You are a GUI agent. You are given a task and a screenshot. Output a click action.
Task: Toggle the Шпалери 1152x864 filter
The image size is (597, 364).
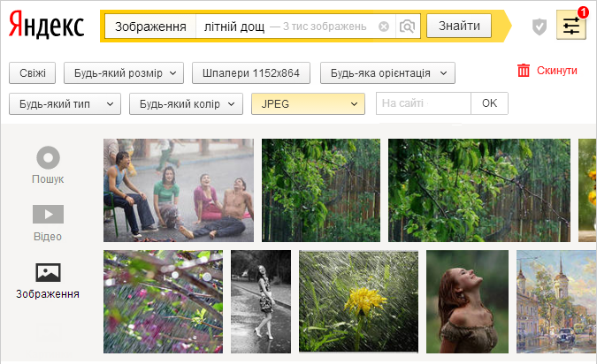point(251,73)
